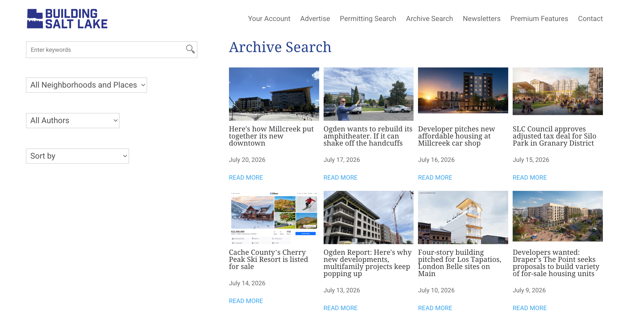Open Permitting Search from the nav bar
The height and width of the screenshot is (319, 644).
(x=368, y=19)
